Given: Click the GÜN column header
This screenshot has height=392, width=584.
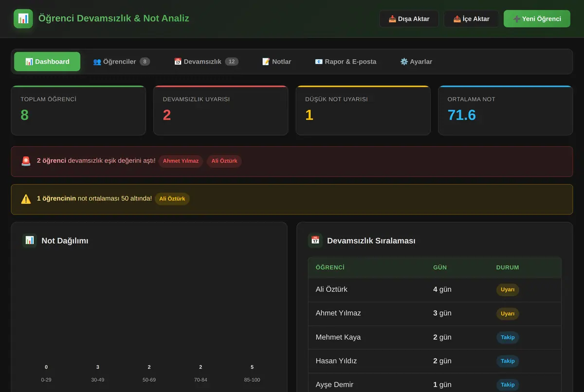Looking at the screenshot, I should pyautogui.click(x=440, y=267).
